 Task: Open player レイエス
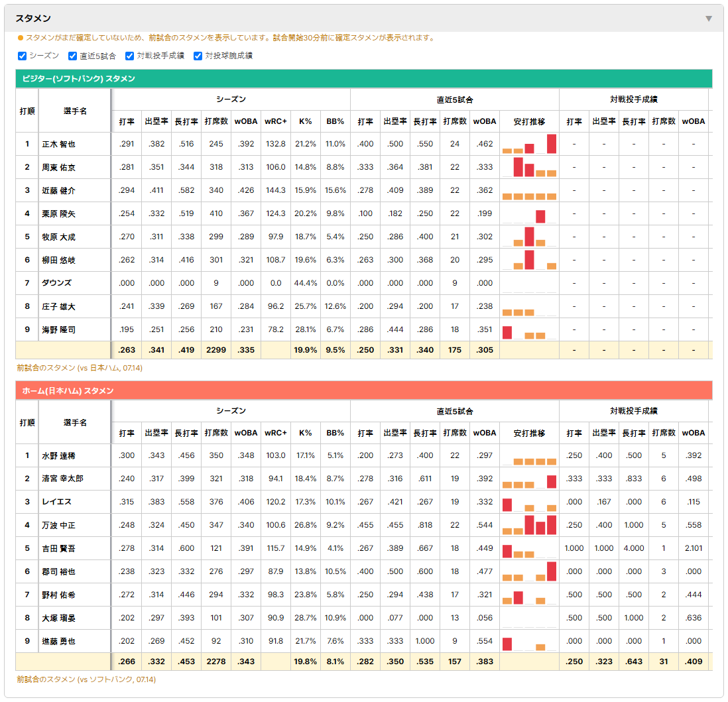click(x=56, y=502)
